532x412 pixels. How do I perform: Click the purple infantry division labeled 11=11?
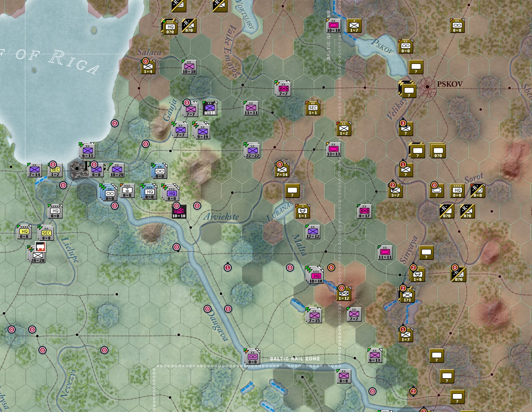(x=251, y=108)
